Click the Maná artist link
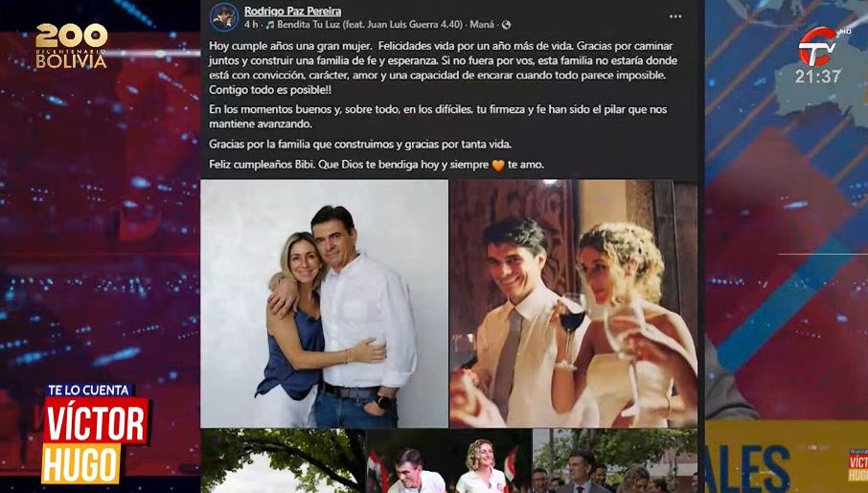The width and height of the screenshot is (868, 493). 482,25
